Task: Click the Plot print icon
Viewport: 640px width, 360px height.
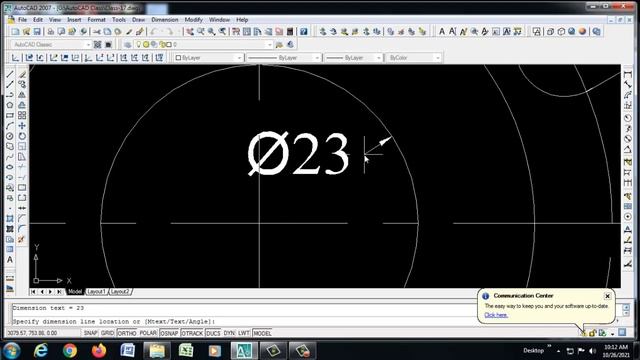Action: [x=51, y=31]
